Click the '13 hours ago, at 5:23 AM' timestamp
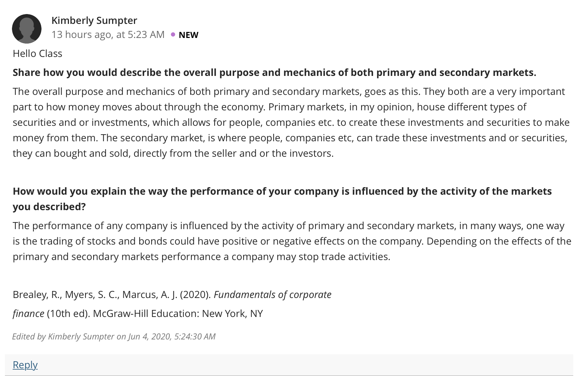This screenshot has width=588, height=376. 108,34
